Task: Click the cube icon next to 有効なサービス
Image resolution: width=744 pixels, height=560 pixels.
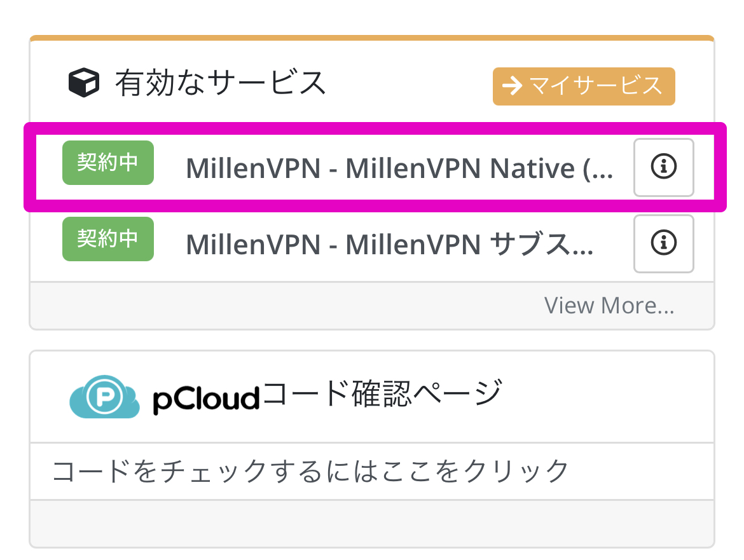Action: pyautogui.click(x=83, y=83)
